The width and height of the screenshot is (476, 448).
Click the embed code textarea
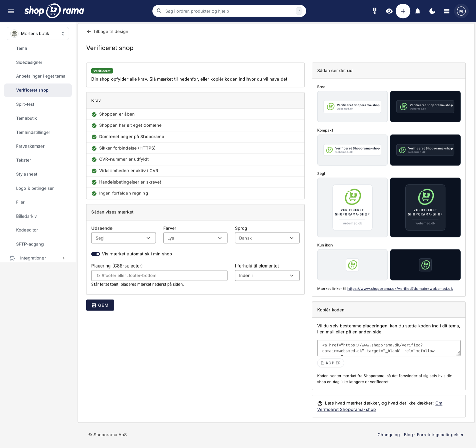(389, 348)
